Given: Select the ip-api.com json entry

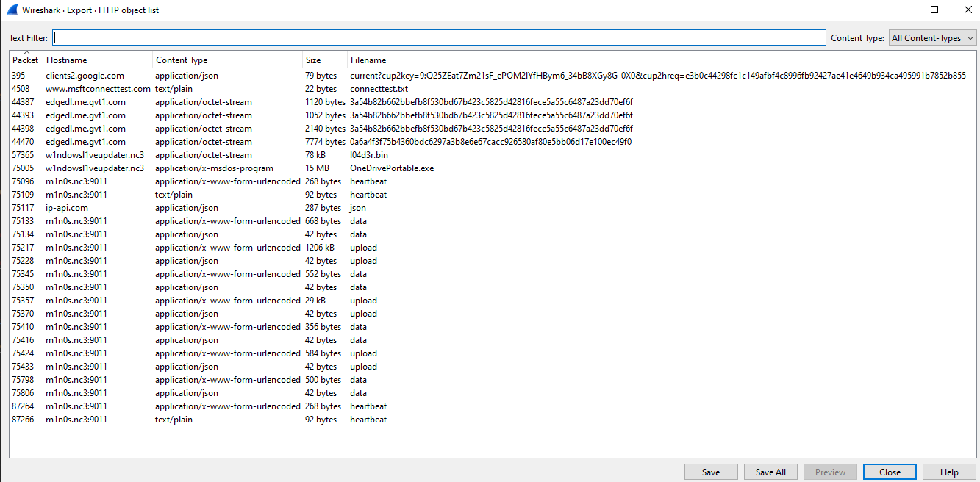Looking at the screenshot, I should (221, 207).
